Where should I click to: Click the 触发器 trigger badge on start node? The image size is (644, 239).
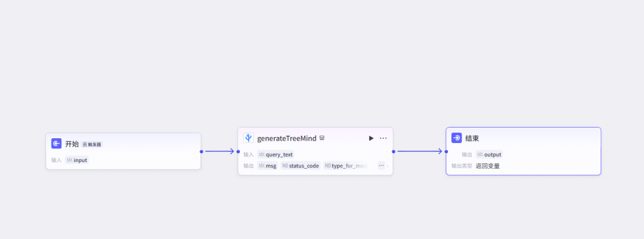[92, 145]
